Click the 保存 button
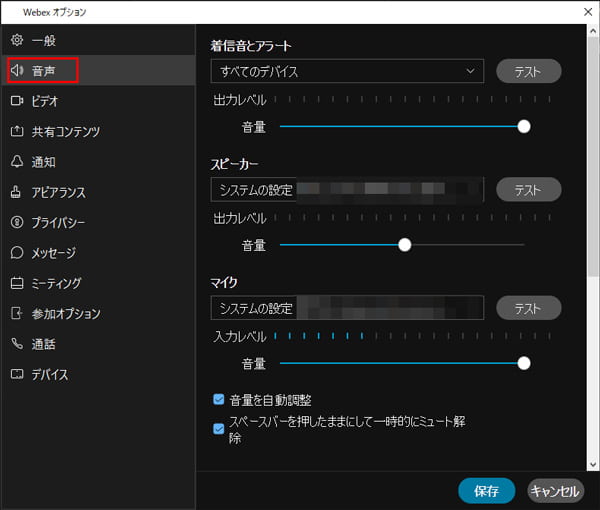Image resolution: width=600 pixels, height=510 pixels. (x=486, y=490)
